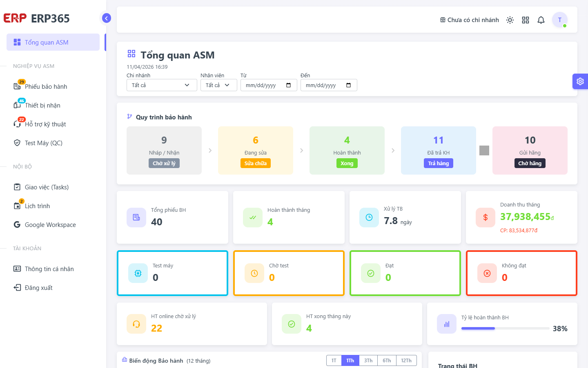This screenshot has width=588, height=368.
Task: Click the Biến động Bảo hành chart icon
Action: [125, 359]
